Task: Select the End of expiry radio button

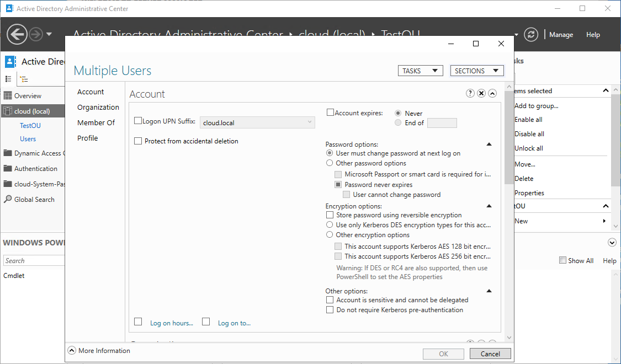Action: point(398,122)
